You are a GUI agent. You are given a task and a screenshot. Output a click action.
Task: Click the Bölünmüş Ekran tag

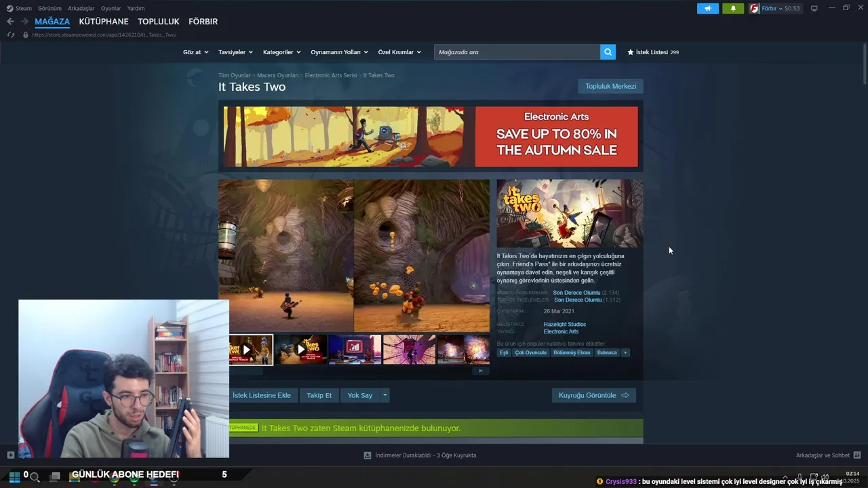572,352
